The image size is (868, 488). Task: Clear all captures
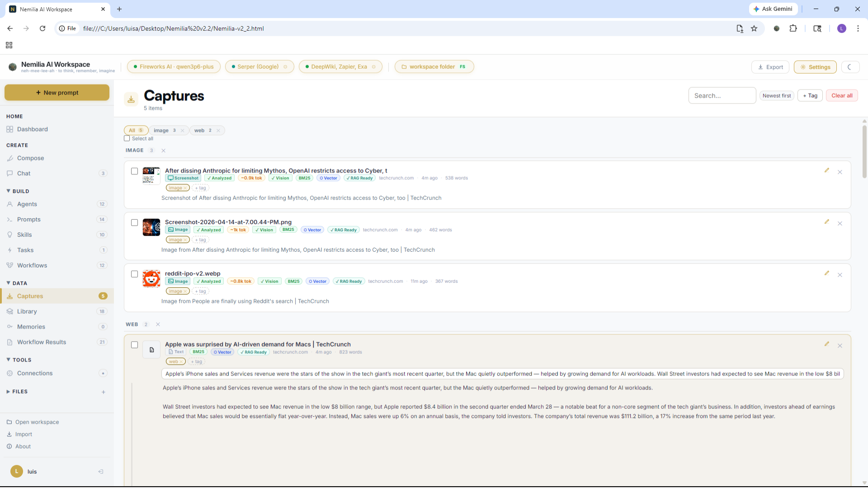pos(842,96)
